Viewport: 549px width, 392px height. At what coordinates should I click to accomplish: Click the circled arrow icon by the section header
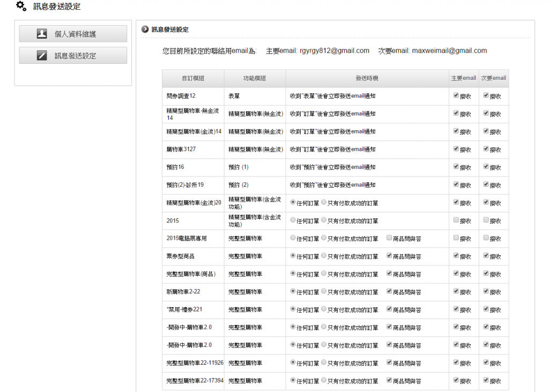click(145, 29)
